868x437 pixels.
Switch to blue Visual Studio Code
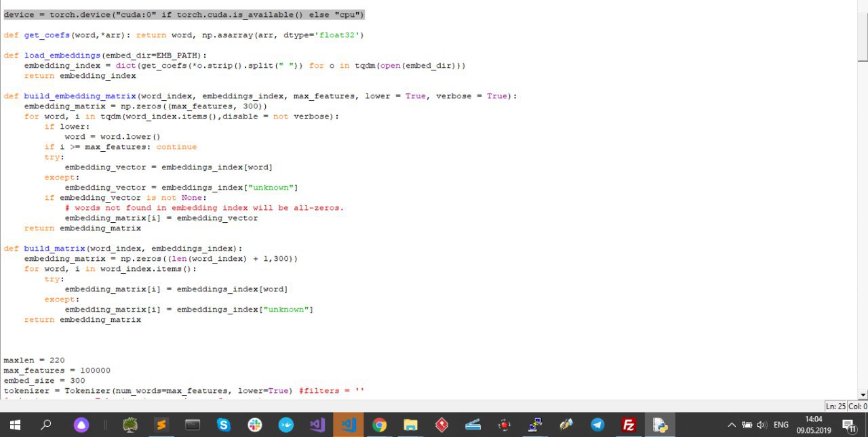coord(349,425)
